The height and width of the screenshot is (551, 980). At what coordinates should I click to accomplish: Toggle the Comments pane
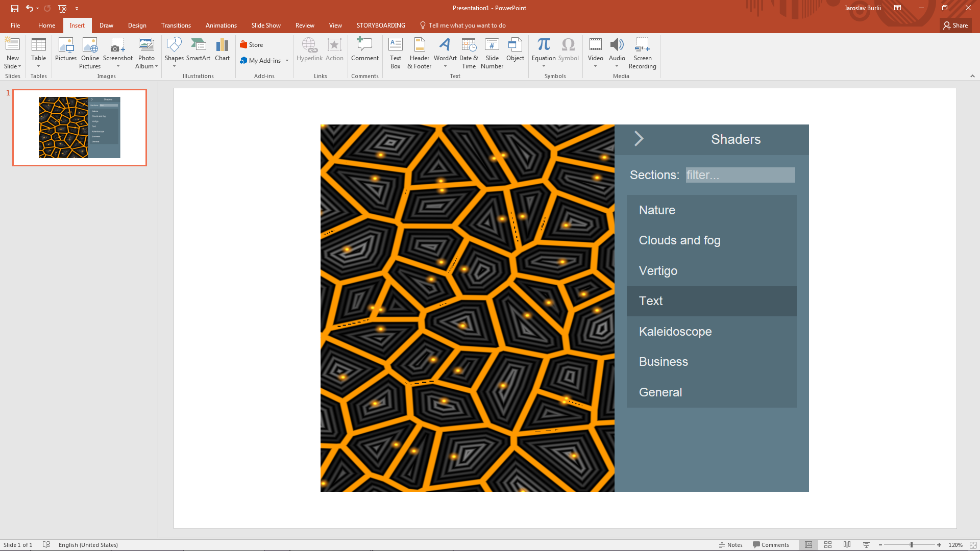pos(771,545)
